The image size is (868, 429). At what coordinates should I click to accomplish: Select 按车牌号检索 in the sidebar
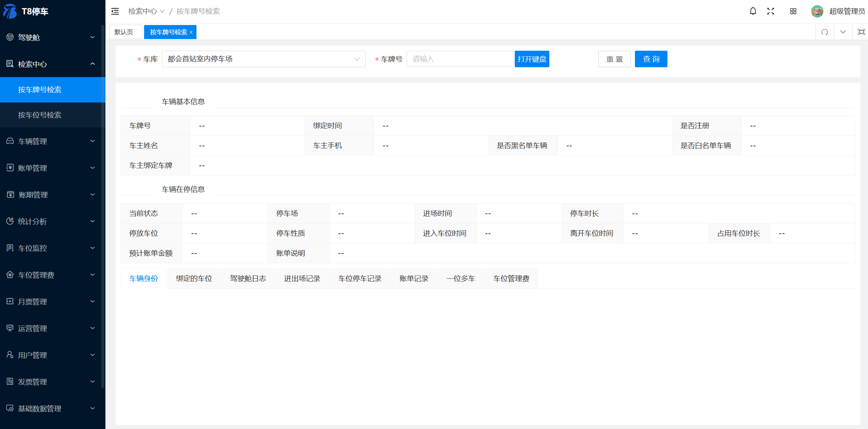pyautogui.click(x=53, y=89)
